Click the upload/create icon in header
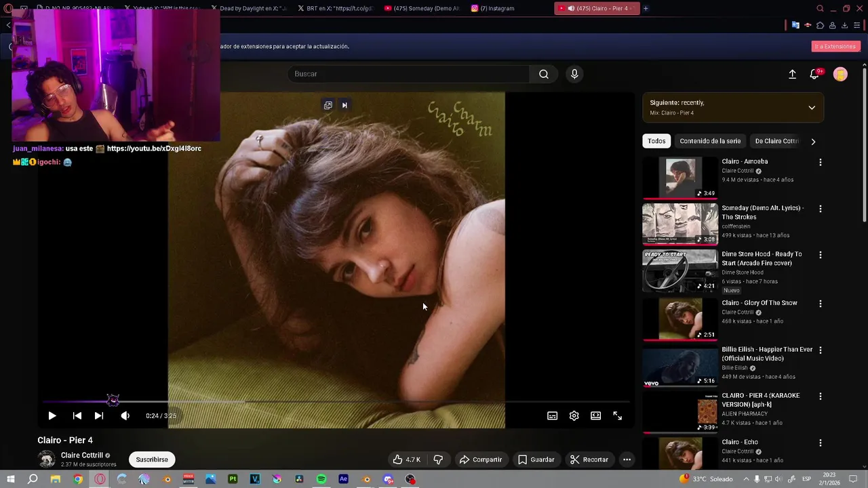The image size is (868, 488). (792, 74)
